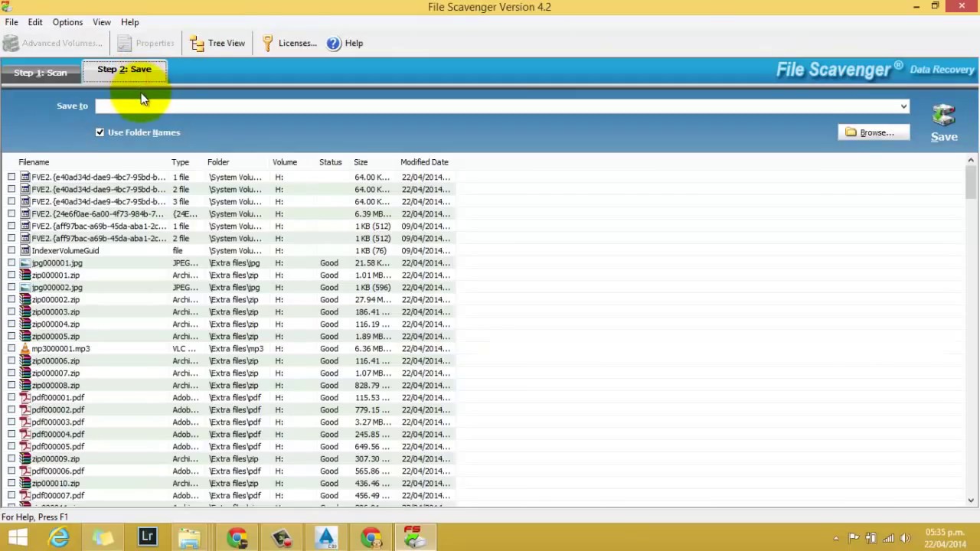
Task: Check the box for mp3000001.mp3
Action: [x=11, y=349]
